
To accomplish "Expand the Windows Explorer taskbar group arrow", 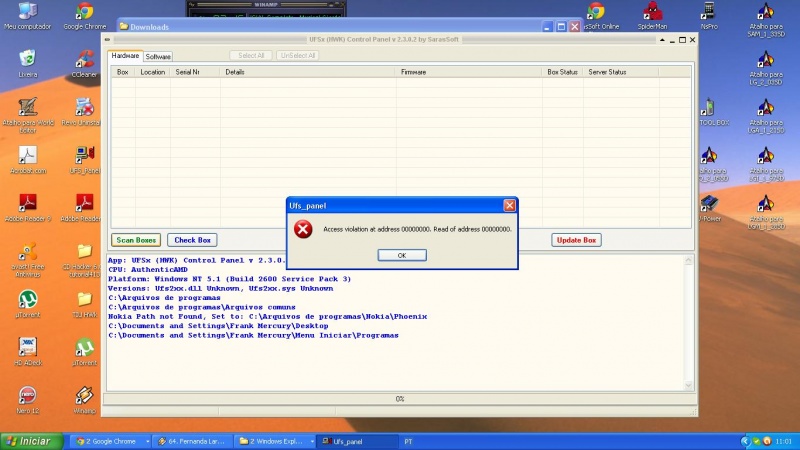I will 312,441.
